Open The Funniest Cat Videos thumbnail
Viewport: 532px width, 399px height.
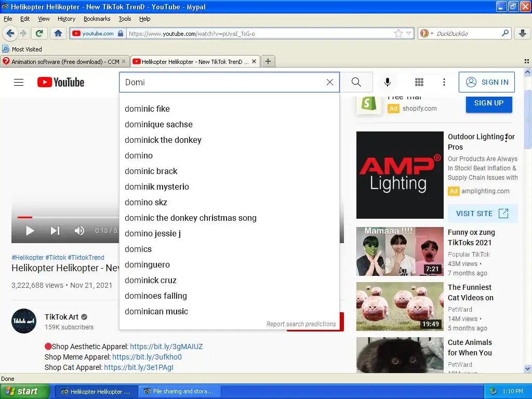pos(400,307)
